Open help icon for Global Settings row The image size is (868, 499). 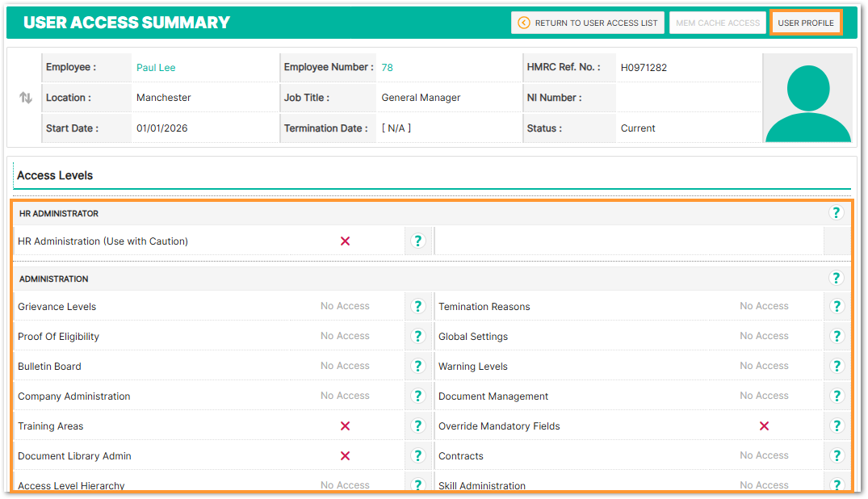coord(837,336)
